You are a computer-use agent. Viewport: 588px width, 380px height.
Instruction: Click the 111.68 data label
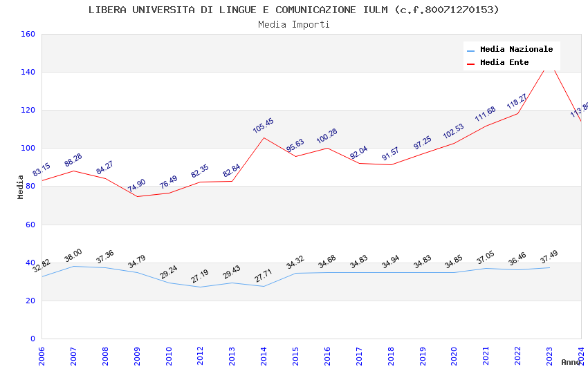[486, 114]
